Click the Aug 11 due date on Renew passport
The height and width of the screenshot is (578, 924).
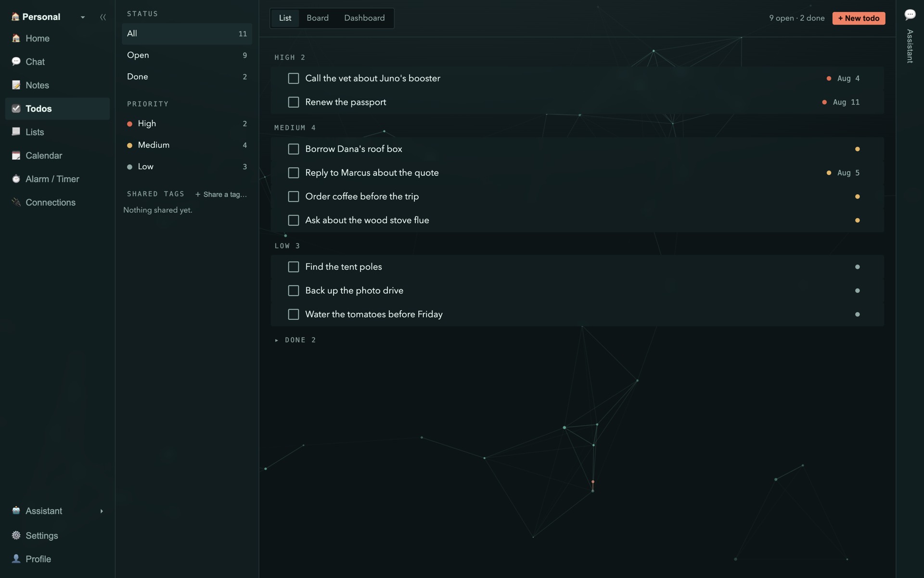(x=846, y=102)
